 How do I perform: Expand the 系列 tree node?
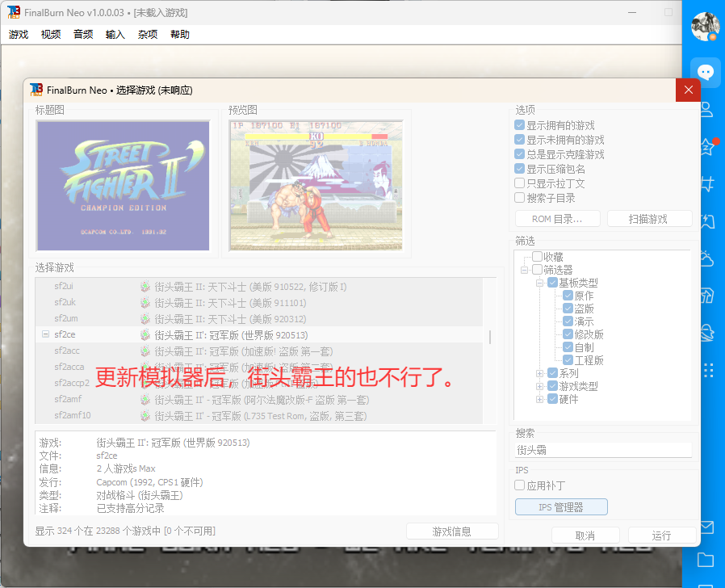[x=539, y=373]
